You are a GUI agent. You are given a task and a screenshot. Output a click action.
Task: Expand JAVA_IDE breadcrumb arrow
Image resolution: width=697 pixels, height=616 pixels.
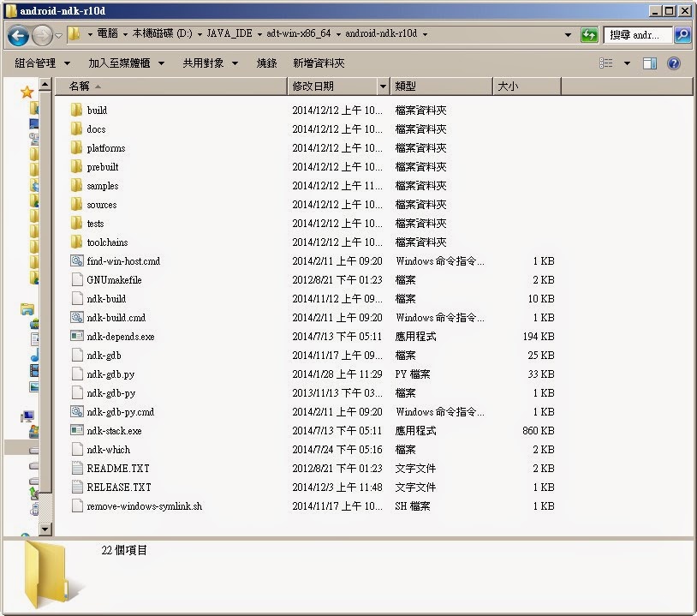[x=259, y=34]
